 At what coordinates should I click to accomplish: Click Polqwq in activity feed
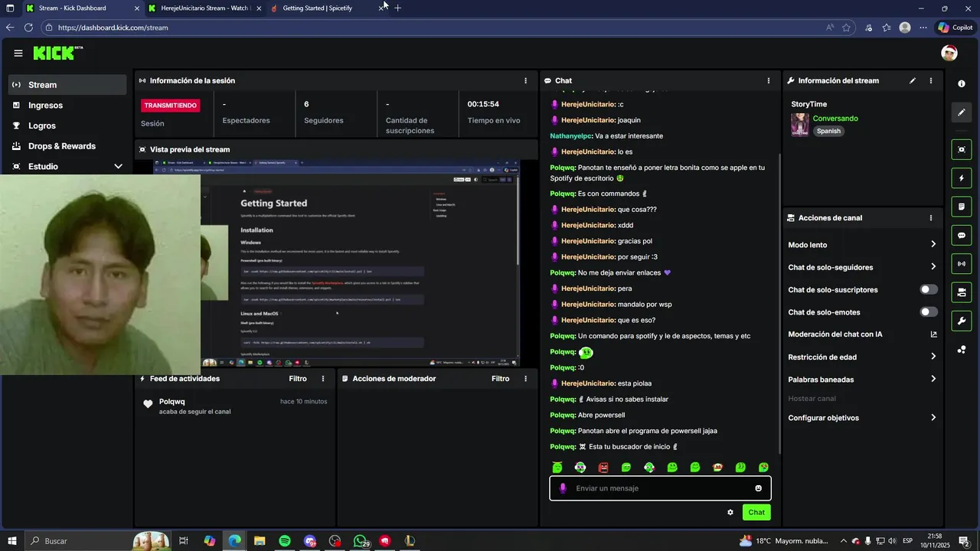click(172, 402)
